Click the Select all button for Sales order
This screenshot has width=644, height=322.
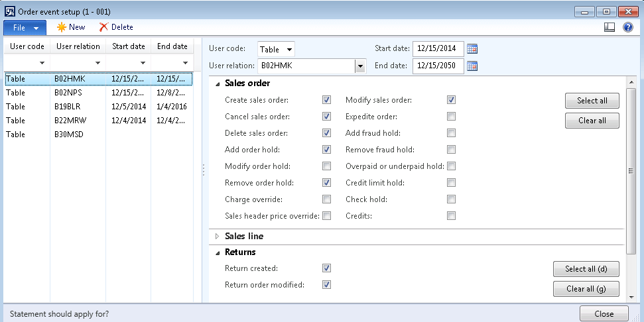click(x=592, y=101)
